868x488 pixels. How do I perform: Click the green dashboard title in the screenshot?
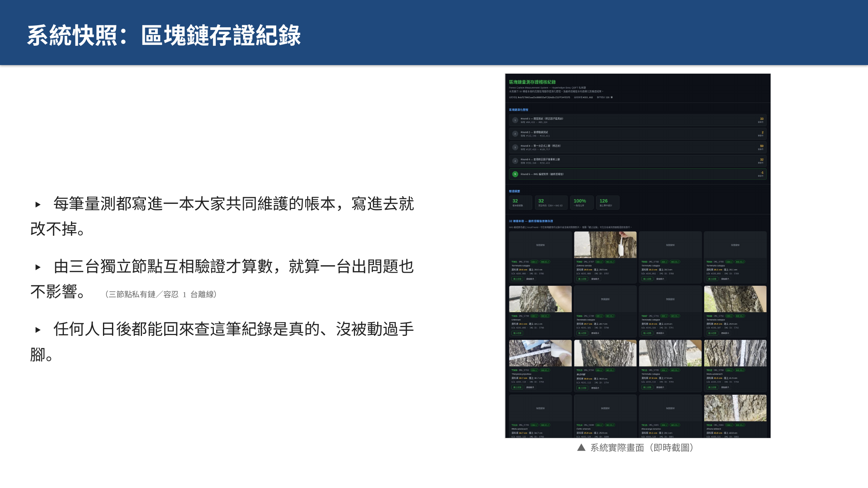point(532,82)
